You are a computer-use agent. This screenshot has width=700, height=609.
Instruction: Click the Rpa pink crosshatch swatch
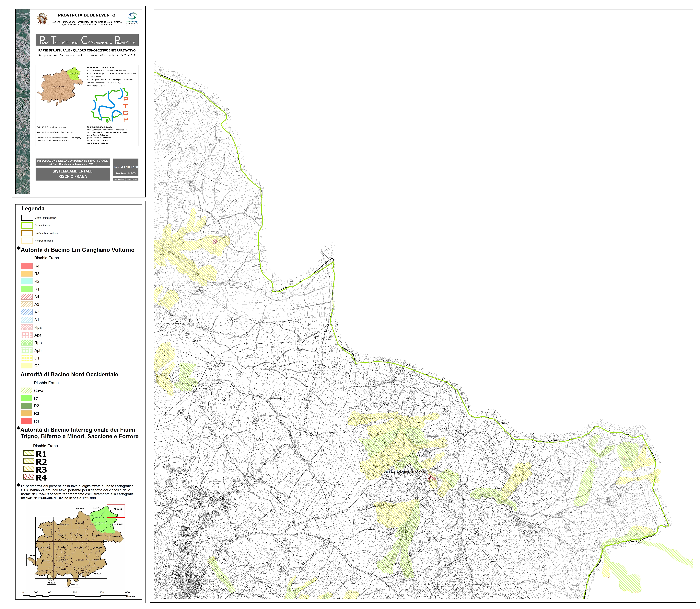pyautogui.click(x=27, y=327)
